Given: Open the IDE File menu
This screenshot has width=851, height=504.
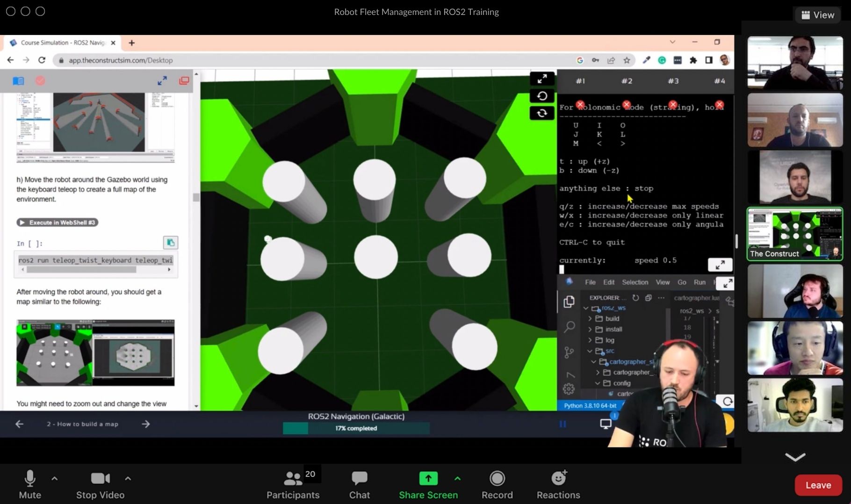Looking at the screenshot, I should coord(590,282).
